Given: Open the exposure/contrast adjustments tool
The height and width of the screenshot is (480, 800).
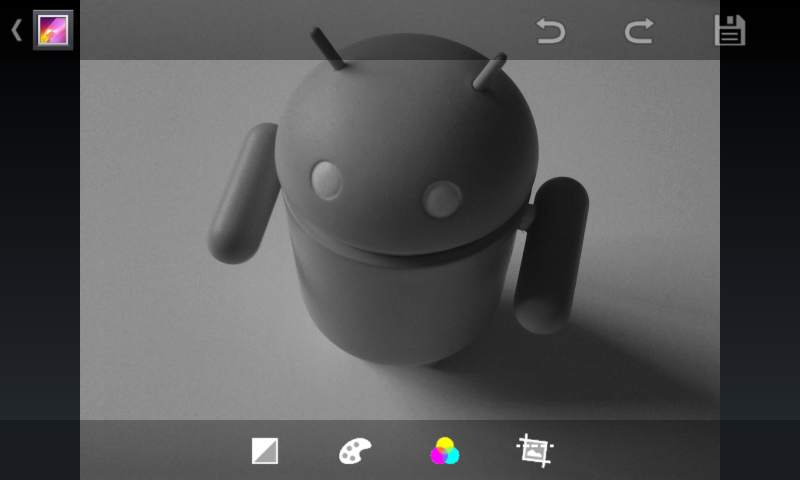Looking at the screenshot, I should click(x=265, y=451).
